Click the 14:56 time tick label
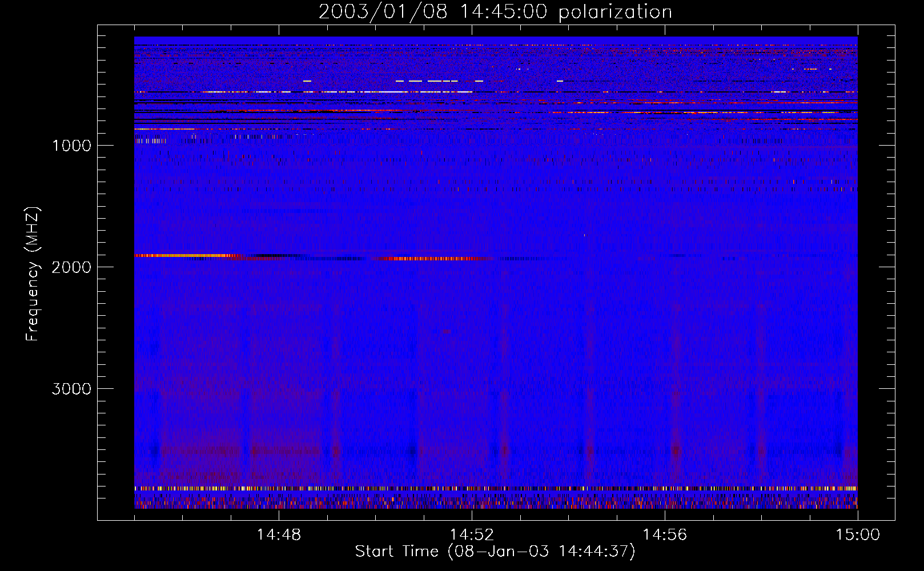 click(665, 534)
